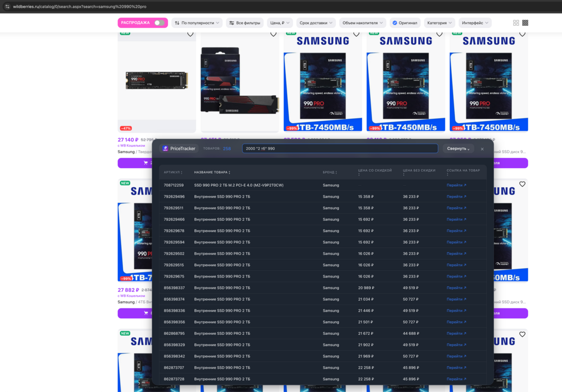562x392 pixels.
Task: Favorite the second-row right product heart icon
Action: pyautogui.click(x=522, y=184)
